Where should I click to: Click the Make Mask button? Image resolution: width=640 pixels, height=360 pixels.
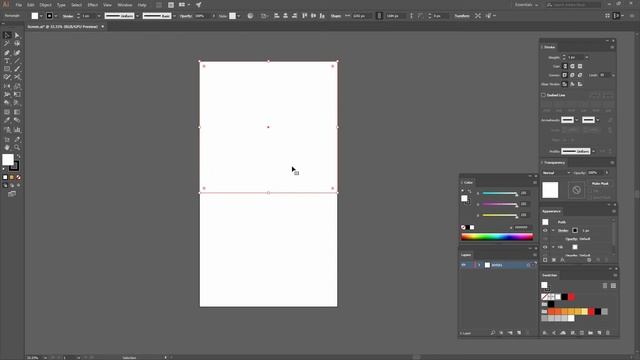click(600, 184)
